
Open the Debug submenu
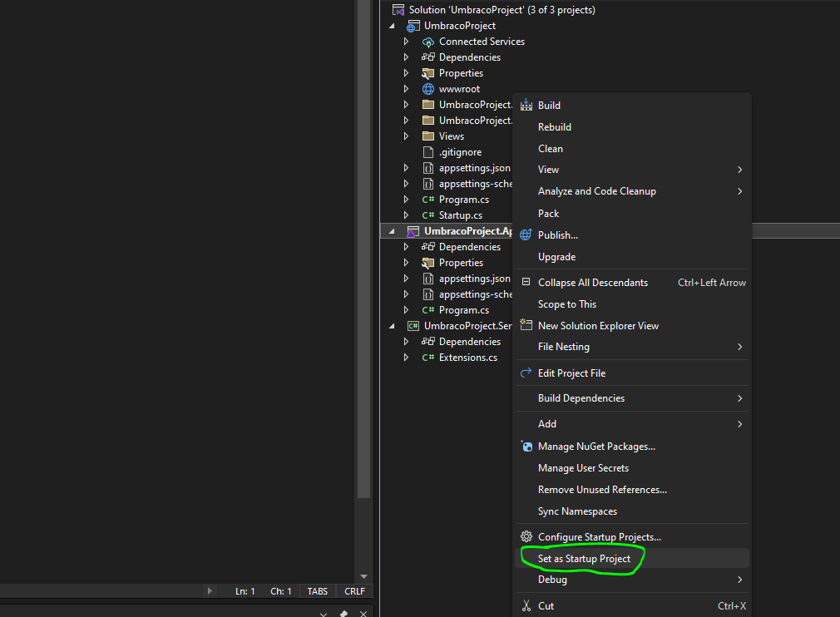631,580
